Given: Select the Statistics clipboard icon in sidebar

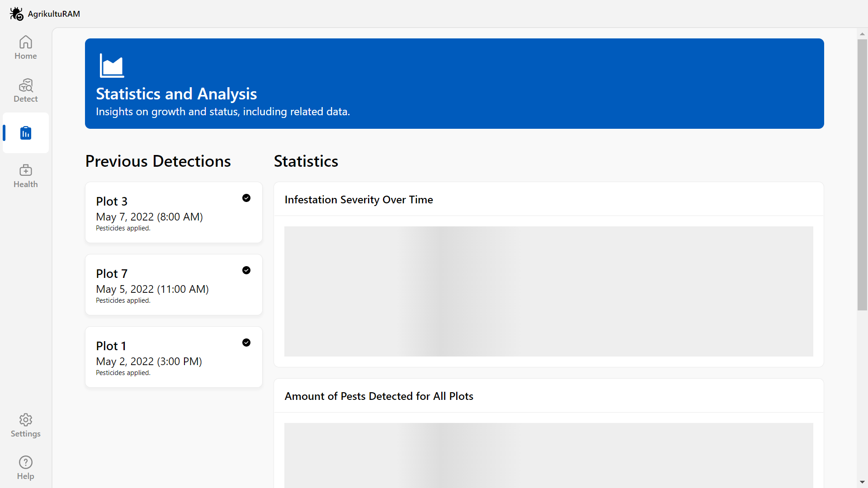Looking at the screenshot, I should pos(26,133).
